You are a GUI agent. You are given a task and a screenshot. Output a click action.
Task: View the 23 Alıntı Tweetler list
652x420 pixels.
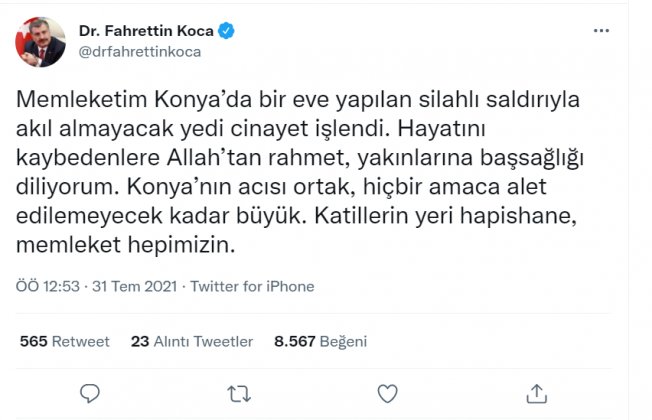[x=192, y=341]
